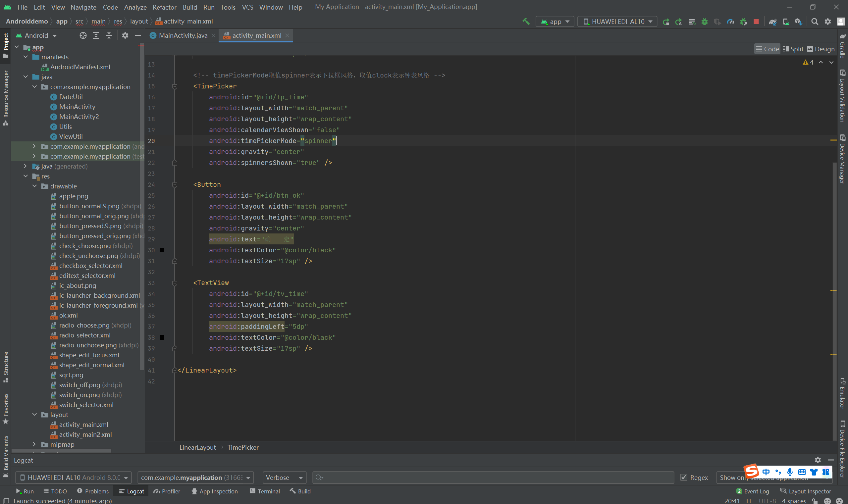Open HUAWEI EDI-AL10 device dropdown in toolbar
Image resolution: width=848 pixels, height=504 pixels.
click(x=617, y=22)
